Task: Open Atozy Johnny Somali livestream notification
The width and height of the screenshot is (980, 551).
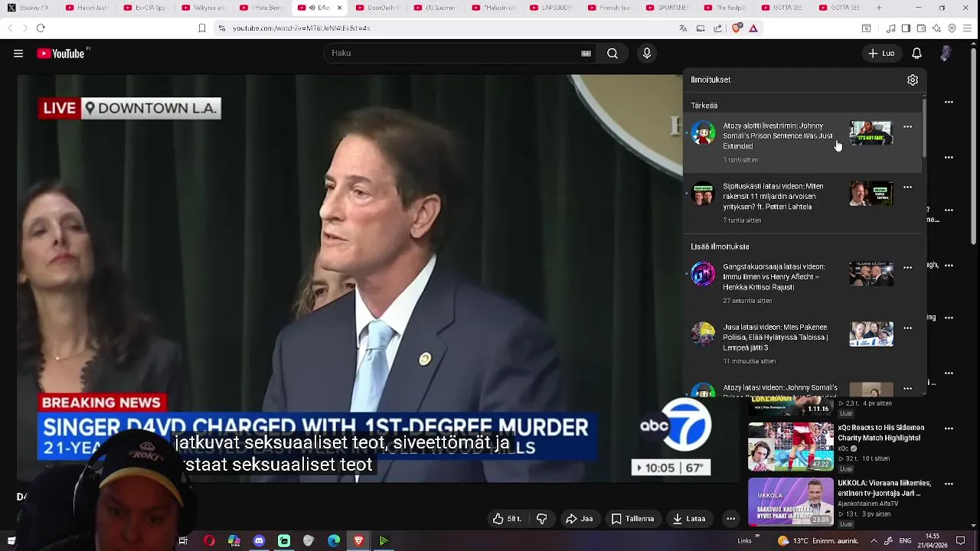Action: [804, 142]
